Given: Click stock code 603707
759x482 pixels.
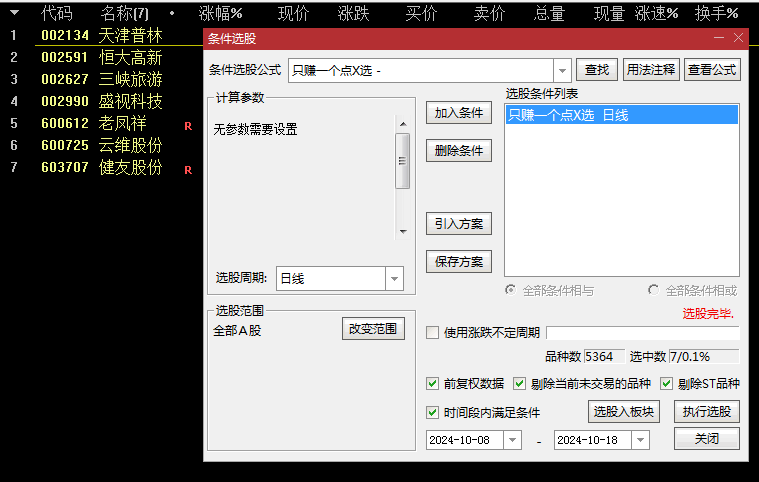Looking at the screenshot, I should (x=65, y=167).
